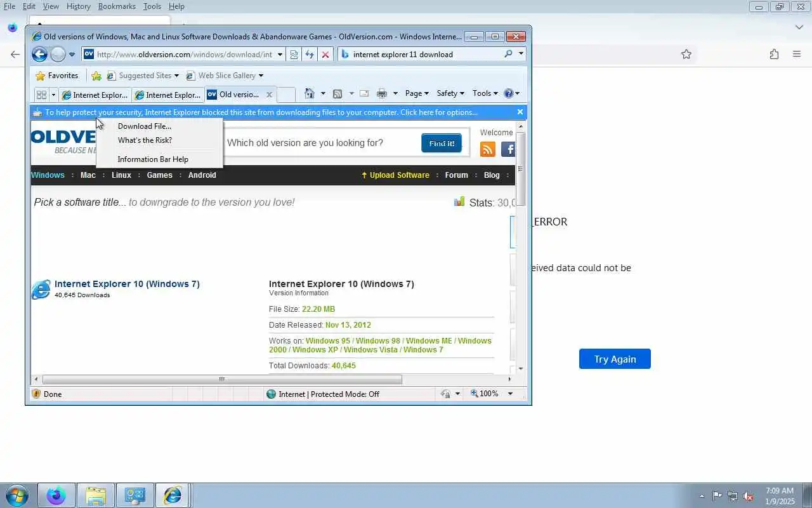Screen dimensions: 812x508
Task: Click the magnifier search icon in IE
Action: pos(508,54)
